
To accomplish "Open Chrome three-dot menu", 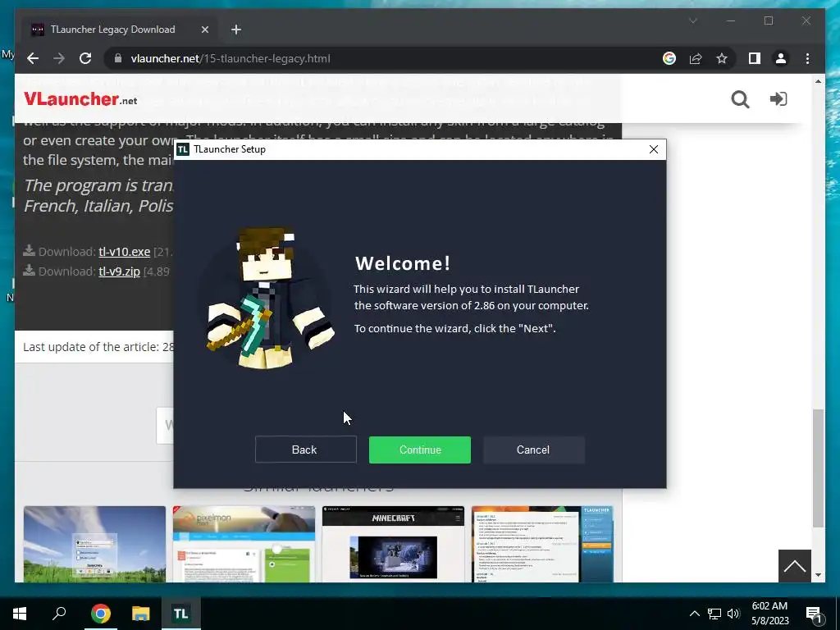I will click(807, 58).
